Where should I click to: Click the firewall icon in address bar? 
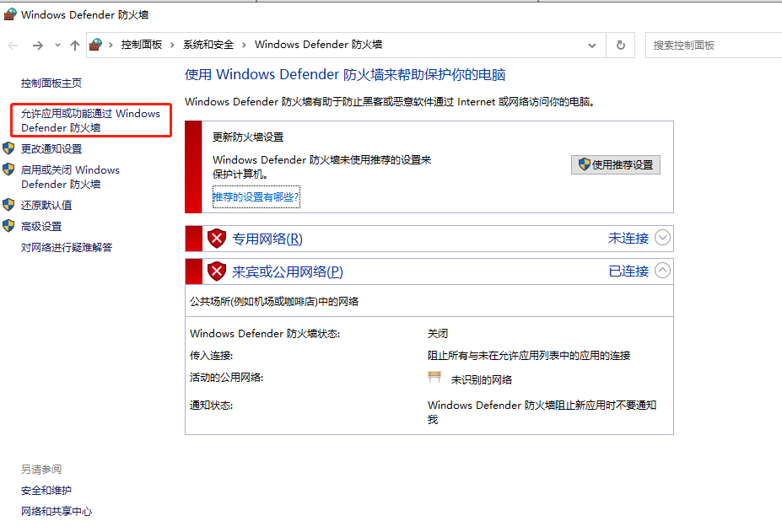(x=96, y=45)
